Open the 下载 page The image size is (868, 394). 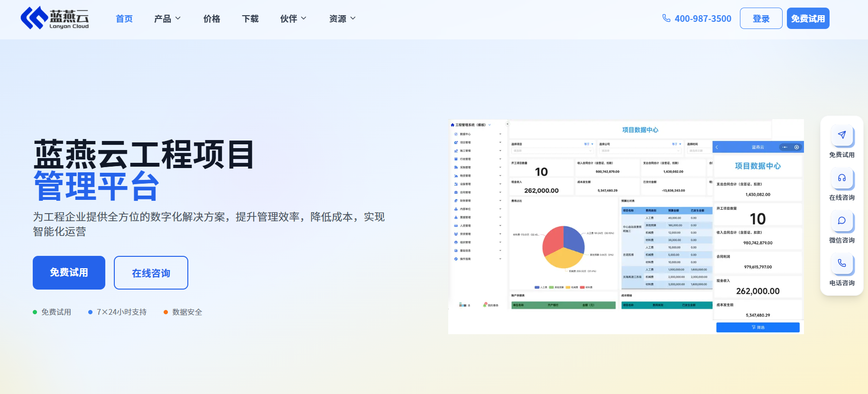(x=250, y=19)
